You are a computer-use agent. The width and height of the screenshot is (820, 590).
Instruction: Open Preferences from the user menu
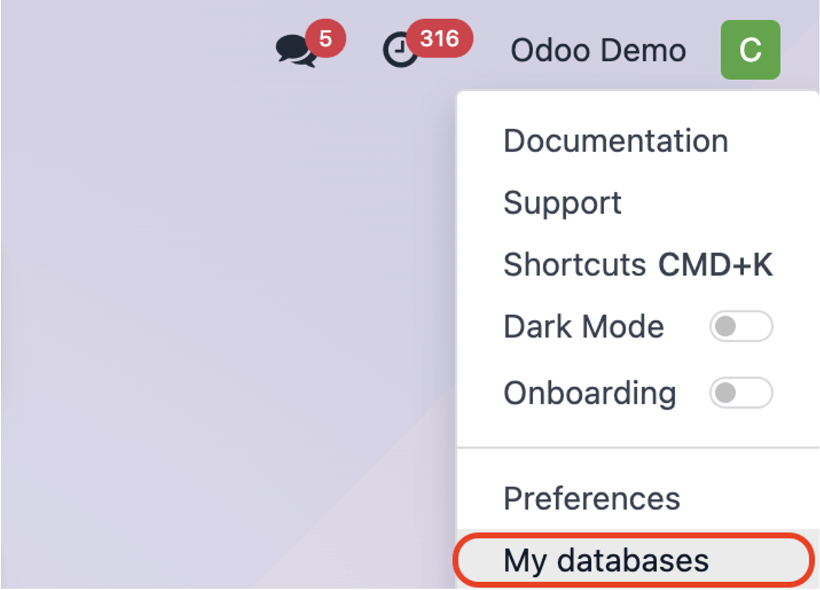(x=591, y=498)
